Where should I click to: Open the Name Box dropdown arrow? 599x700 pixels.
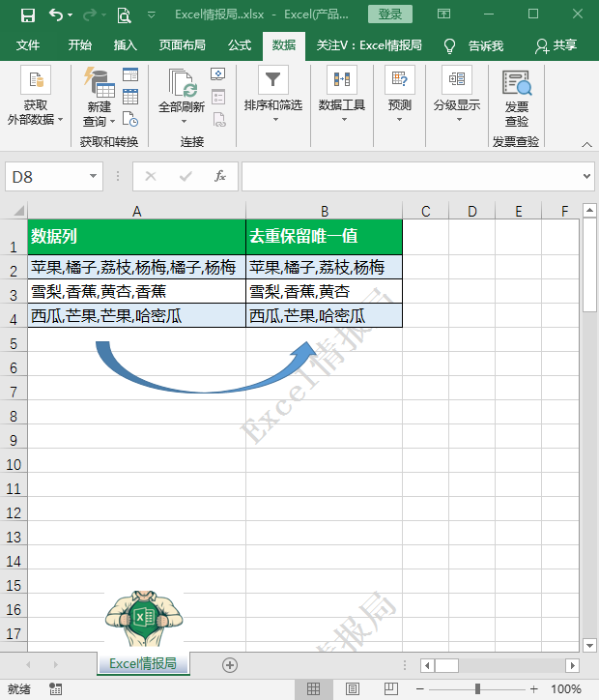94,176
